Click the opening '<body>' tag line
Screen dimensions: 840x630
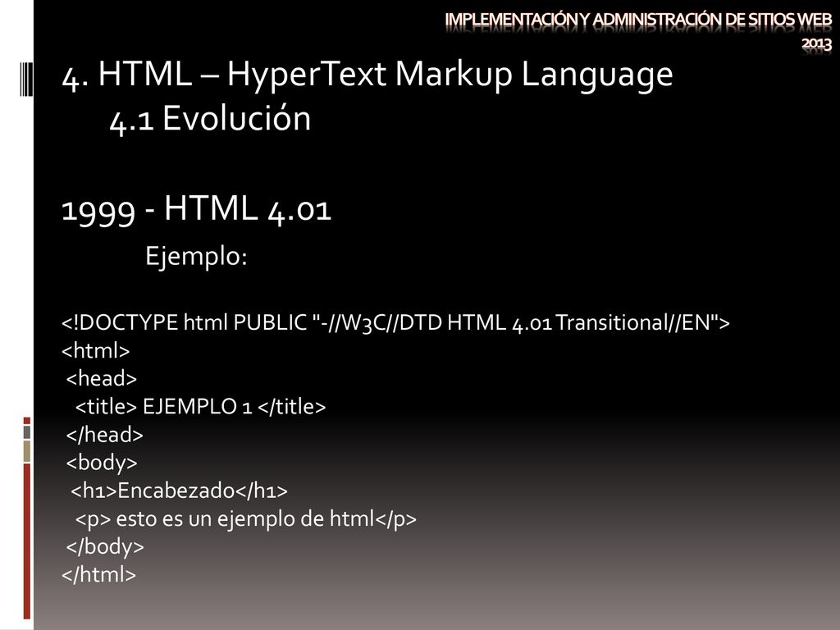pos(102,463)
